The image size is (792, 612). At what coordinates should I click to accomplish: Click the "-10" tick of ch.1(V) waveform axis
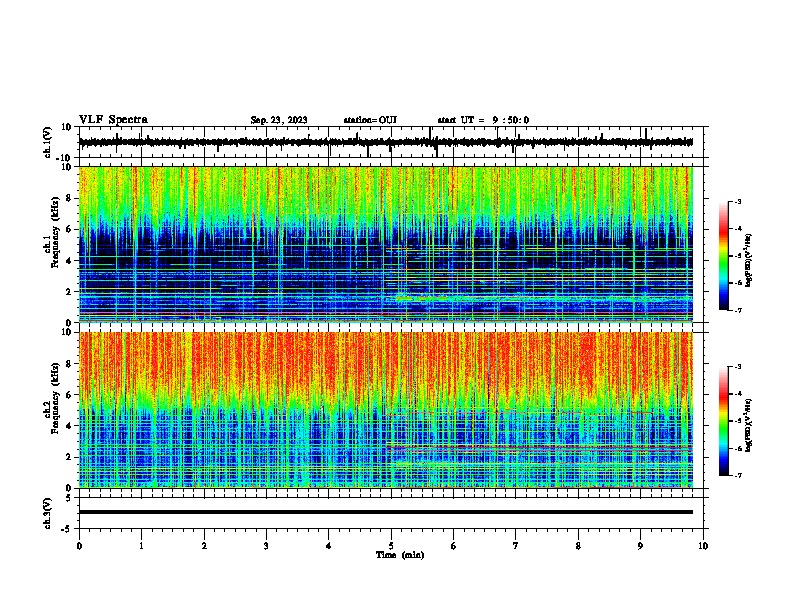point(65,158)
